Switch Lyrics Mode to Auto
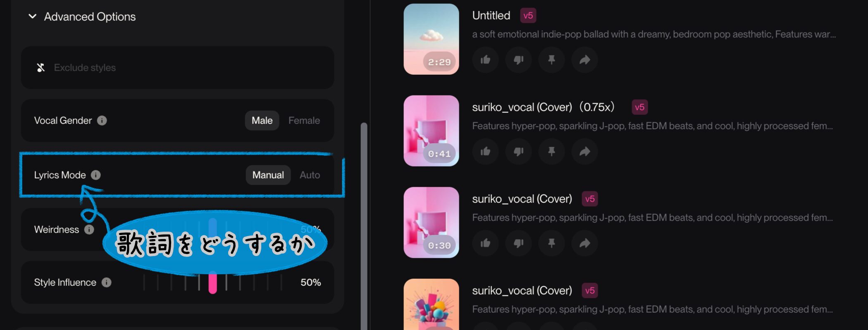 [x=310, y=175]
